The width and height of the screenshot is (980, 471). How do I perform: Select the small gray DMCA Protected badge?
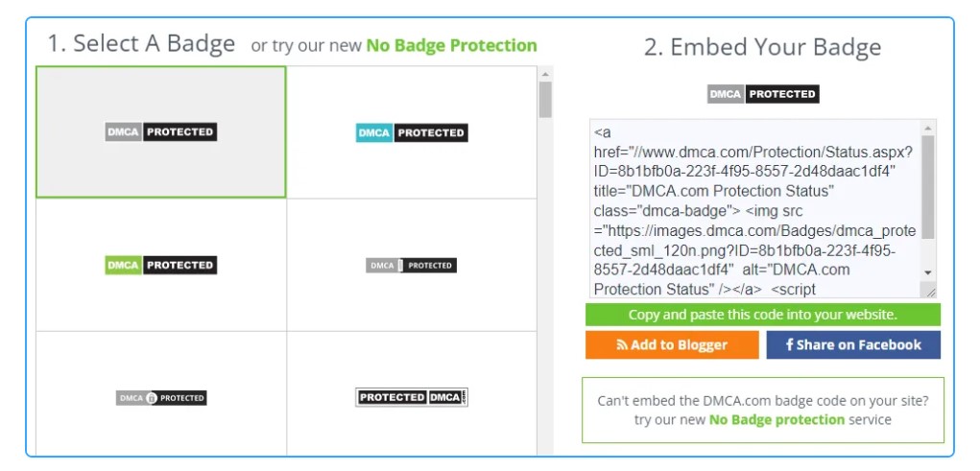[411, 266]
